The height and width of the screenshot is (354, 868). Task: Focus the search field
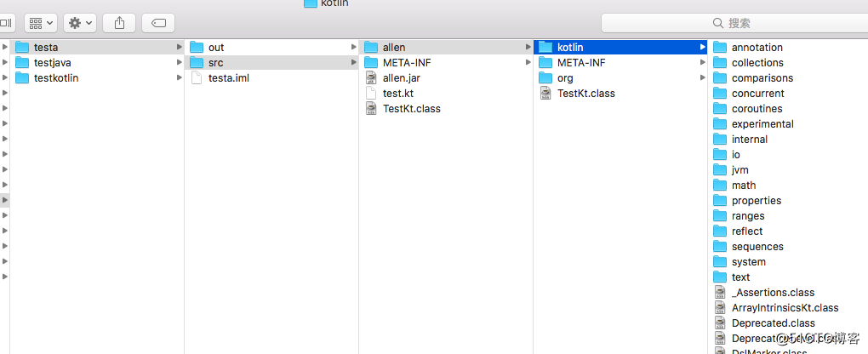click(734, 23)
